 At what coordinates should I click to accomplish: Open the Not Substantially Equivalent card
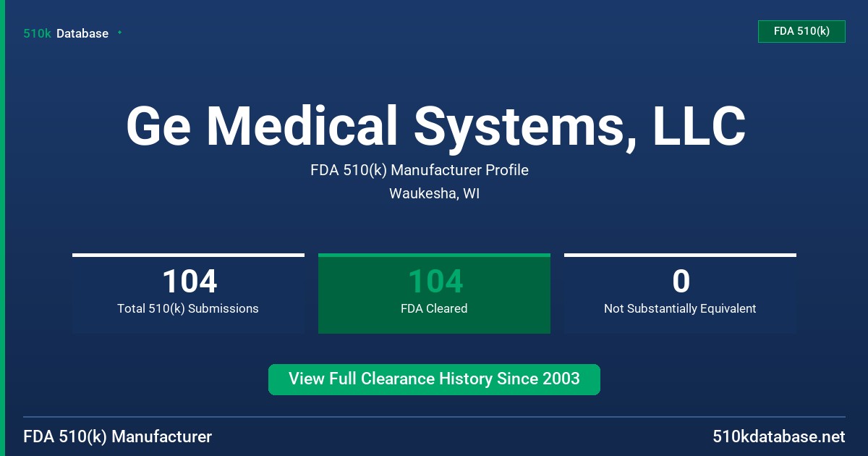pos(680,293)
